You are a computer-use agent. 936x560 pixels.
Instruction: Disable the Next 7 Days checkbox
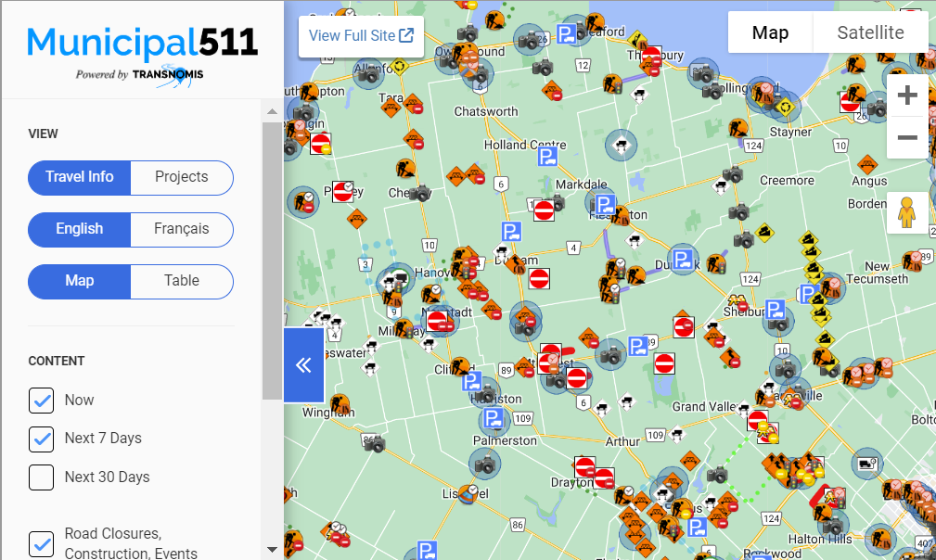(x=41, y=439)
